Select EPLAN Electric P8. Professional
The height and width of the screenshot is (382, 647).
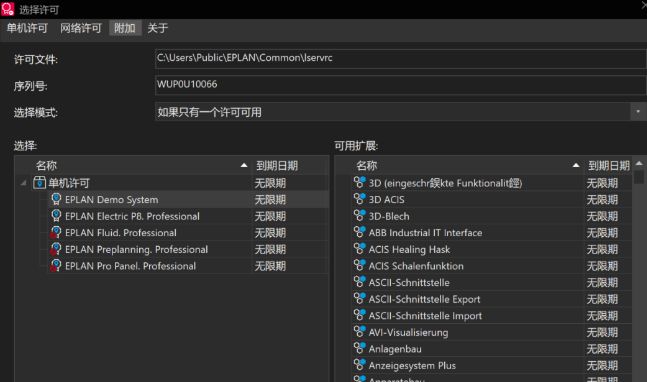(132, 216)
